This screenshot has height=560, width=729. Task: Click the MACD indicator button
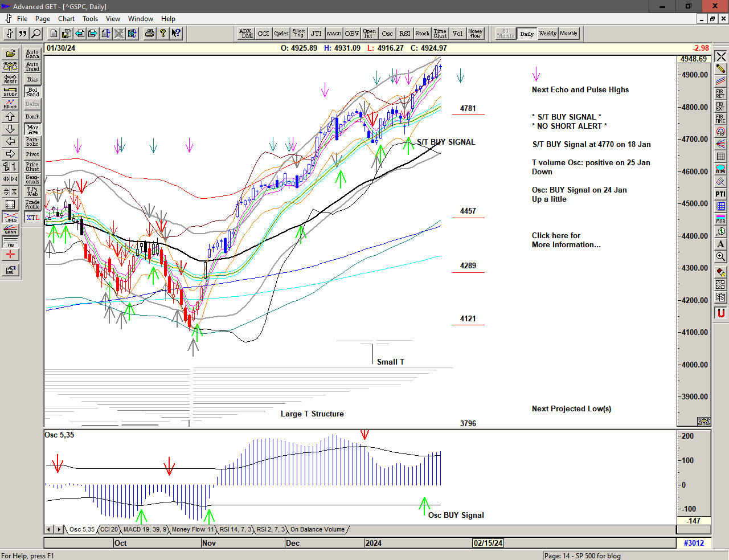point(334,34)
